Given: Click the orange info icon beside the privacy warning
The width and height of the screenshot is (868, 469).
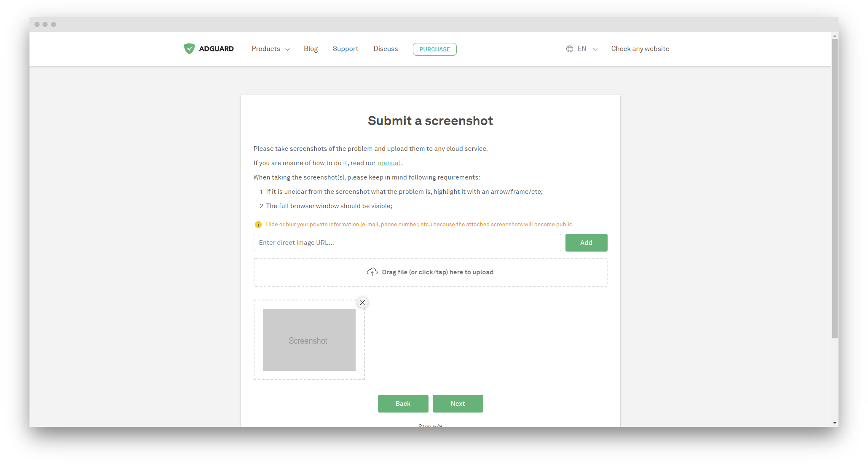Looking at the screenshot, I should 258,225.
